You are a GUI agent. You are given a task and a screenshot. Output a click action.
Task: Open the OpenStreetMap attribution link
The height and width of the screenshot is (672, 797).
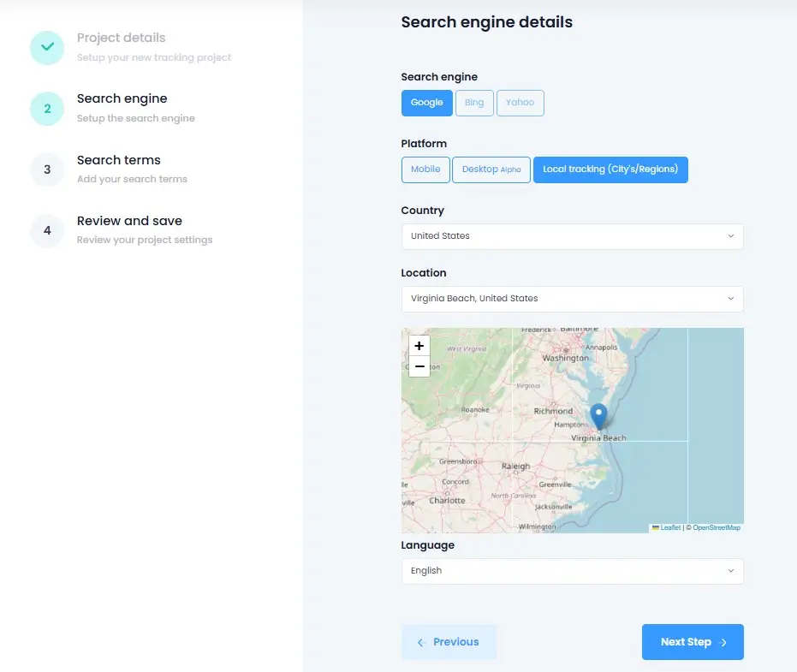[717, 527]
